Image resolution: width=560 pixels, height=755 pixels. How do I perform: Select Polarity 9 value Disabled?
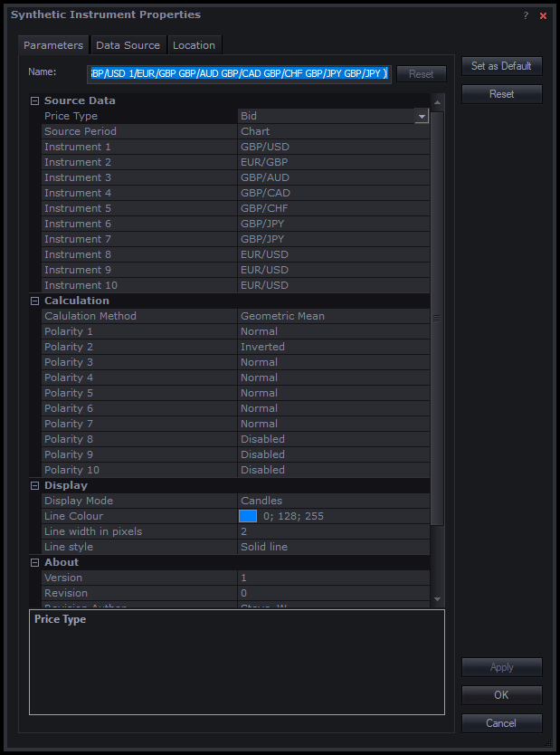[x=334, y=455]
